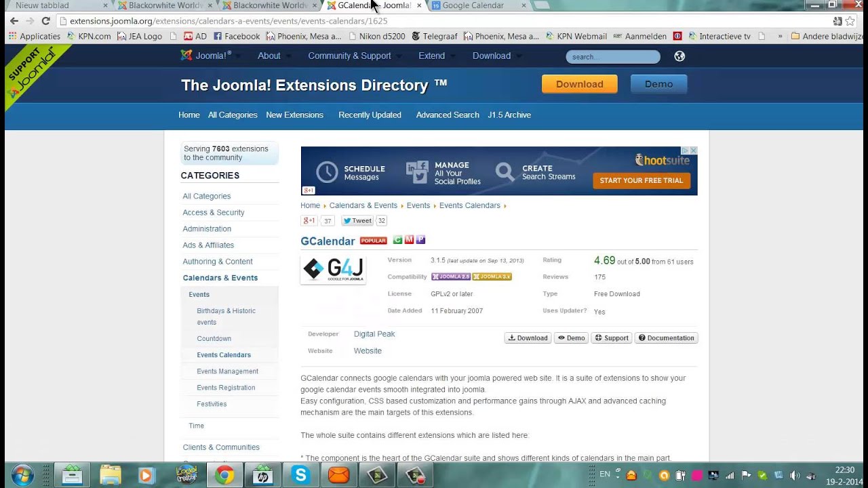Viewport: 868px width, 488px height.
Task: Click the Joomla 2.5 compatibility badge
Action: coord(451,277)
